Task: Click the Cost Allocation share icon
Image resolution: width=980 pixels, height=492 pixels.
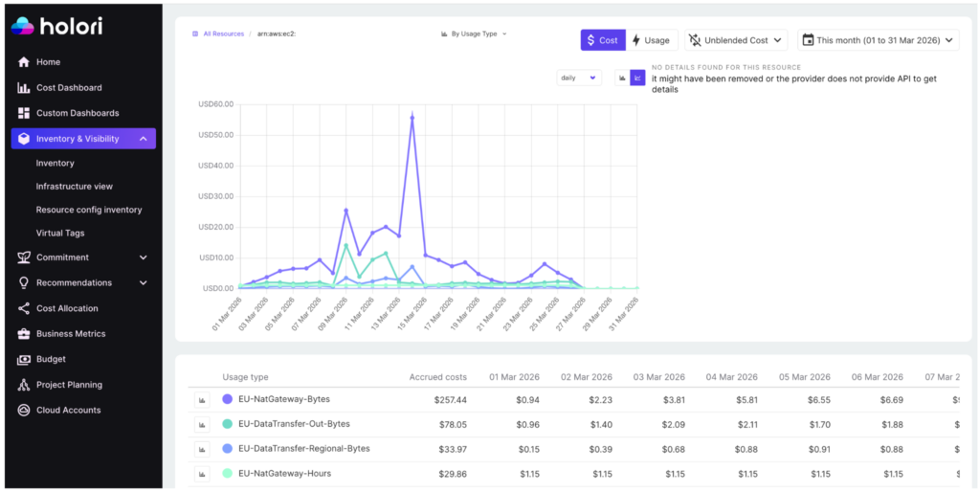Action: [x=24, y=308]
